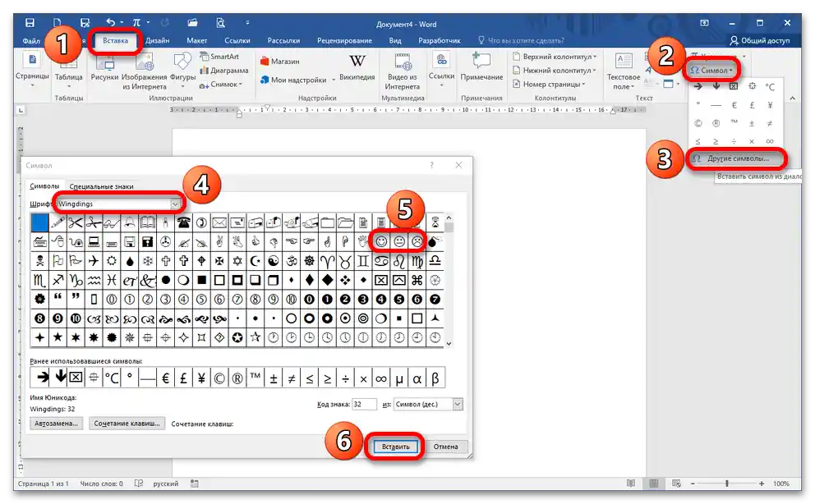This screenshot has height=504, width=815.
Task: Open Изображения из Интернета tool
Action: (145, 71)
